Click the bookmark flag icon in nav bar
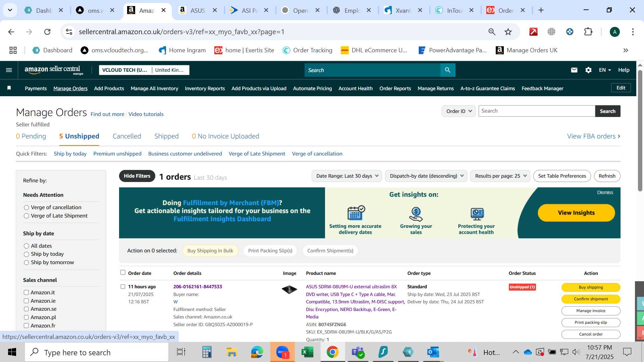Image resolution: width=644 pixels, height=362 pixels. coord(9,88)
